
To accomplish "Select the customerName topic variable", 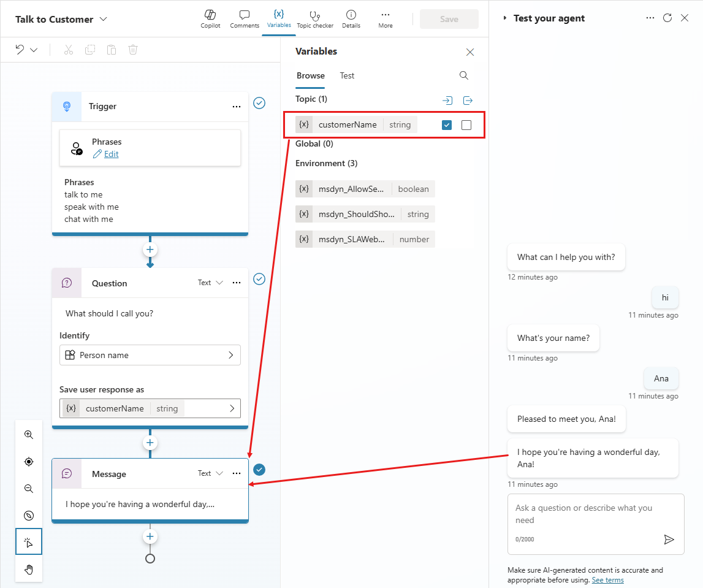I will (357, 124).
